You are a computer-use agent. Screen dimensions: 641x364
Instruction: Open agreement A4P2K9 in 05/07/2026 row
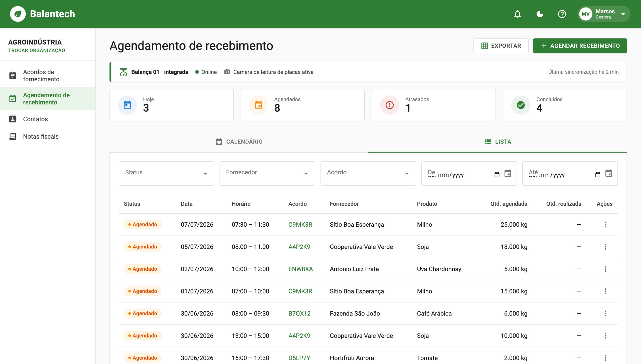[299, 247]
